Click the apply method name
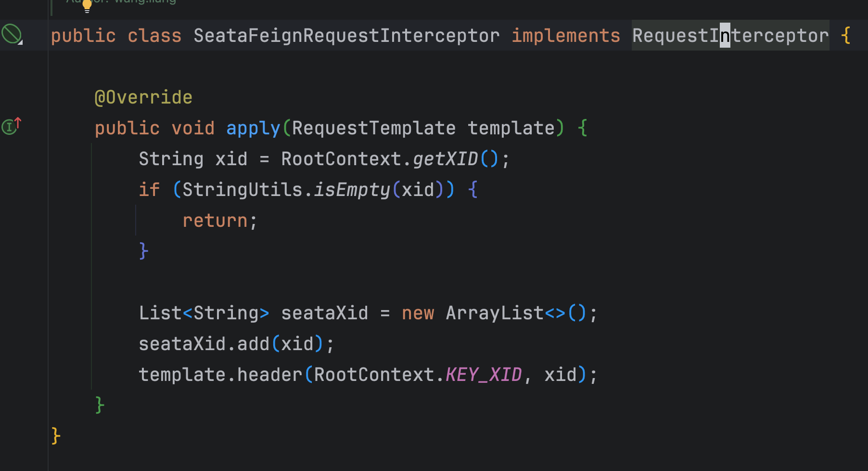The height and width of the screenshot is (471, 868). (x=253, y=128)
